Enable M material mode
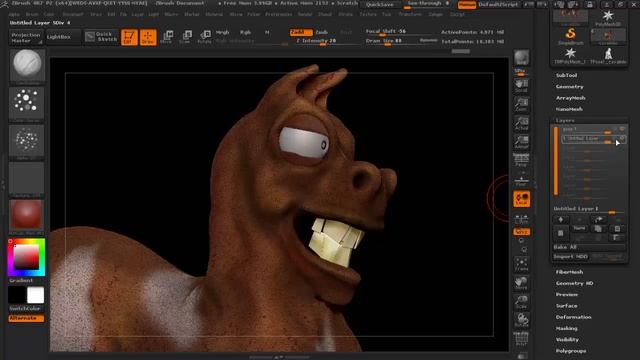This screenshot has height=360, width=640. pos(267,32)
